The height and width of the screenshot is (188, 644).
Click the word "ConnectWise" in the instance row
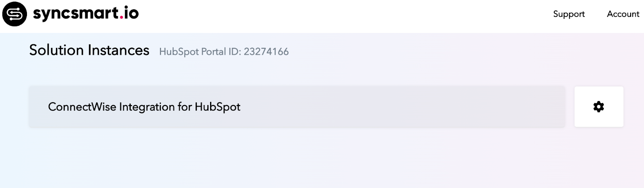[82, 107]
